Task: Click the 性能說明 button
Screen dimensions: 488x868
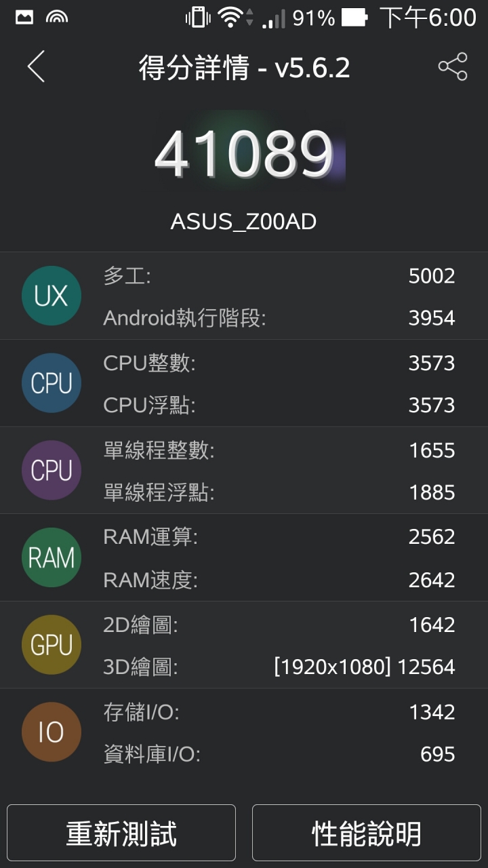Action: pyautogui.click(x=367, y=833)
